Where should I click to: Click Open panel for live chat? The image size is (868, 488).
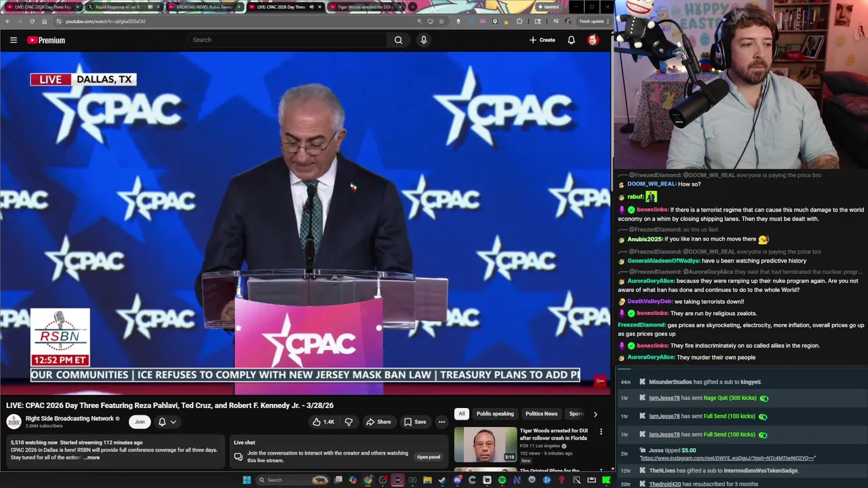click(x=429, y=457)
